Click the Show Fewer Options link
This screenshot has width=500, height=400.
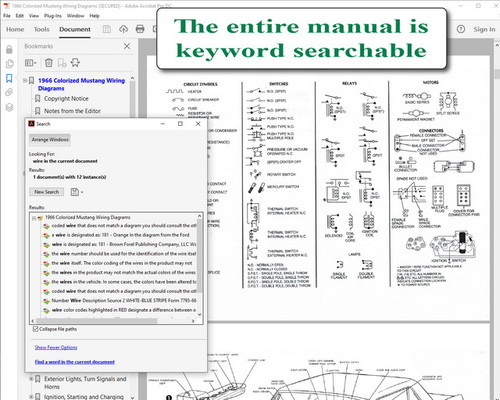[x=56, y=347]
